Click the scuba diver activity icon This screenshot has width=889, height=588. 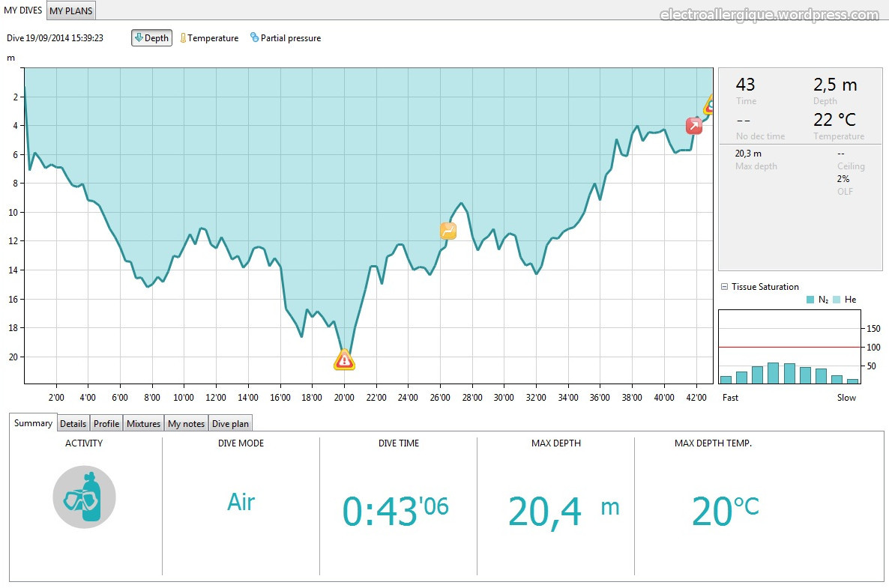84,497
